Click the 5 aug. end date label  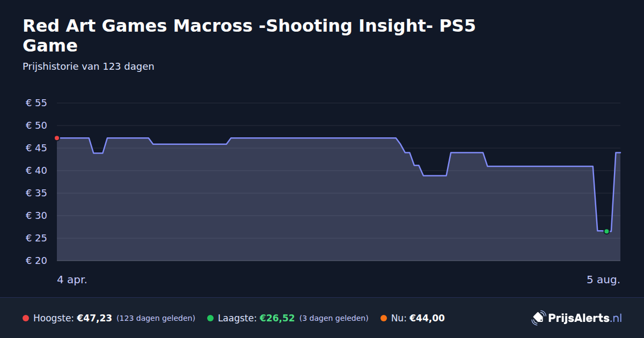(x=603, y=280)
